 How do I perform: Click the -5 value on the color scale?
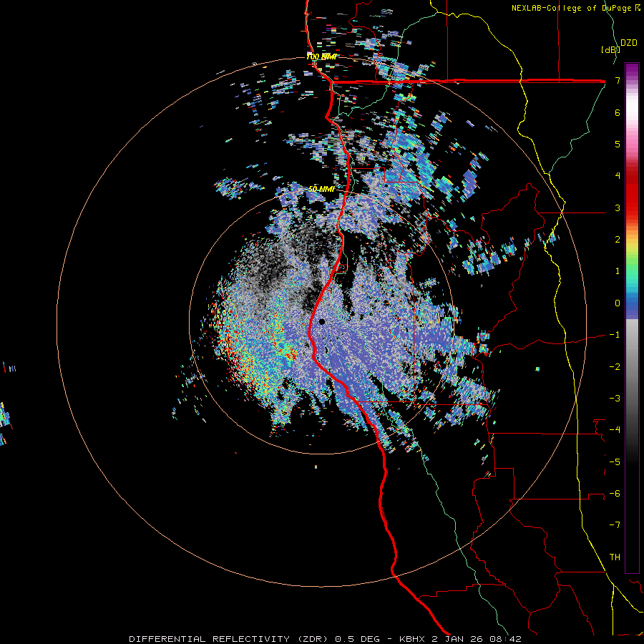click(615, 462)
